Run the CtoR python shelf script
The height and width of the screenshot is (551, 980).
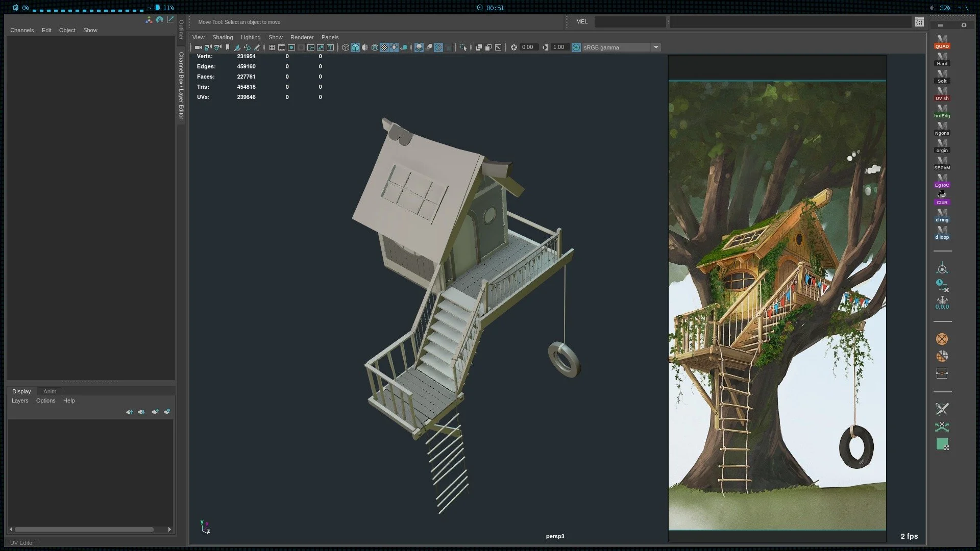[942, 198]
